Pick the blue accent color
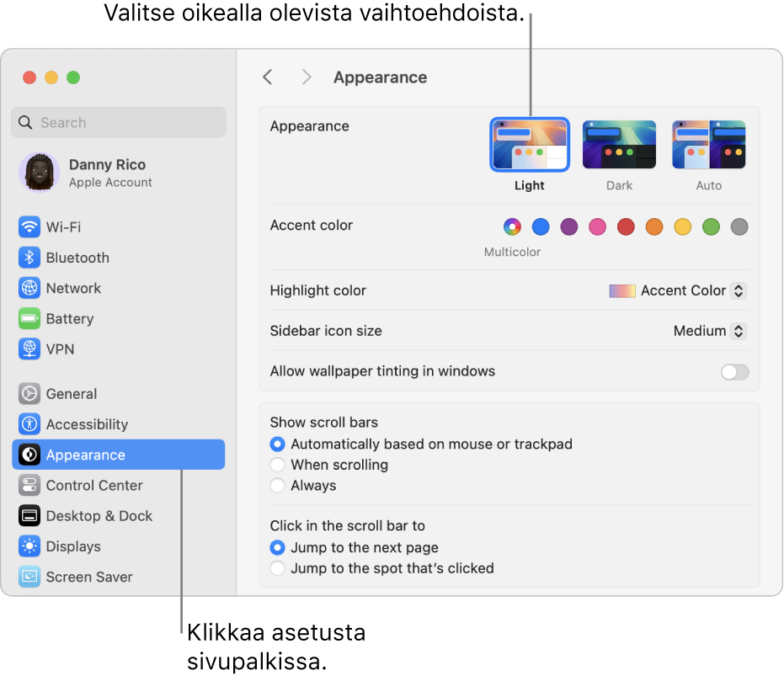The height and width of the screenshot is (681, 784). click(x=541, y=226)
